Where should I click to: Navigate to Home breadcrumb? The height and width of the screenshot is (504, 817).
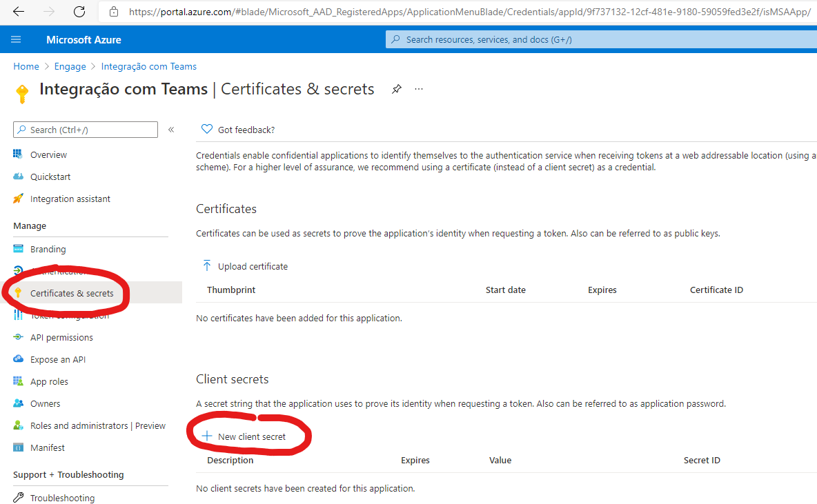pyautogui.click(x=26, y=66)
